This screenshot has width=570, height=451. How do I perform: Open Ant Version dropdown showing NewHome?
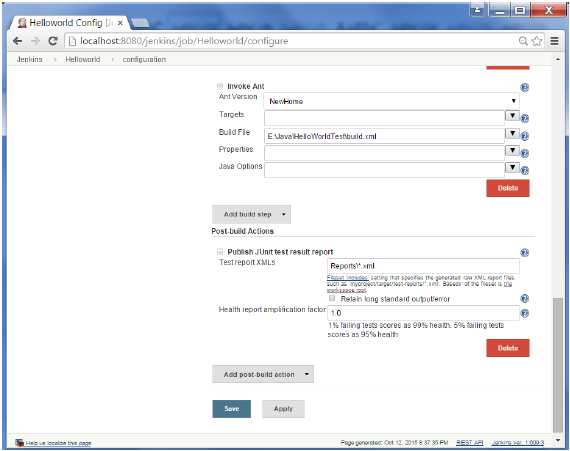(391, 101)
